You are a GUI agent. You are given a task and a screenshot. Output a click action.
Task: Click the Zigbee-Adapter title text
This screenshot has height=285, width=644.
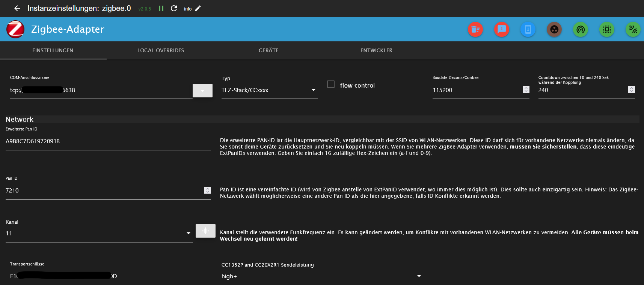click(x=68, y=29)
